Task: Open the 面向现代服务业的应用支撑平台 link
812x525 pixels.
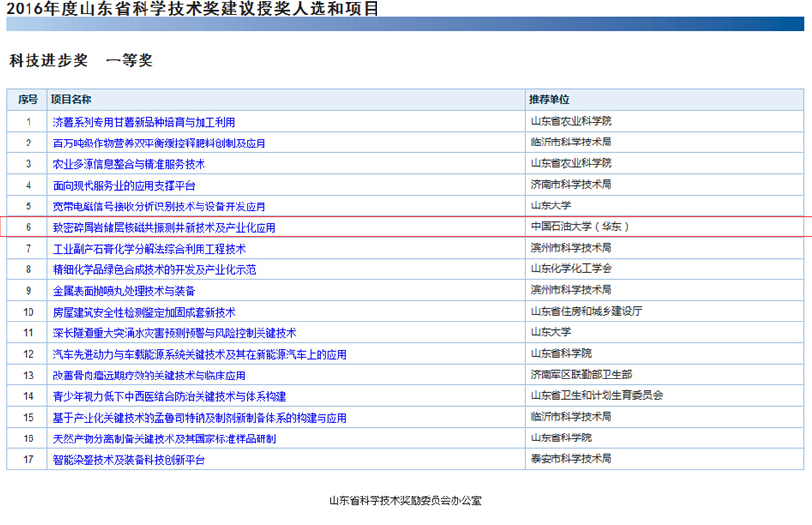Action: coord(124,186)
